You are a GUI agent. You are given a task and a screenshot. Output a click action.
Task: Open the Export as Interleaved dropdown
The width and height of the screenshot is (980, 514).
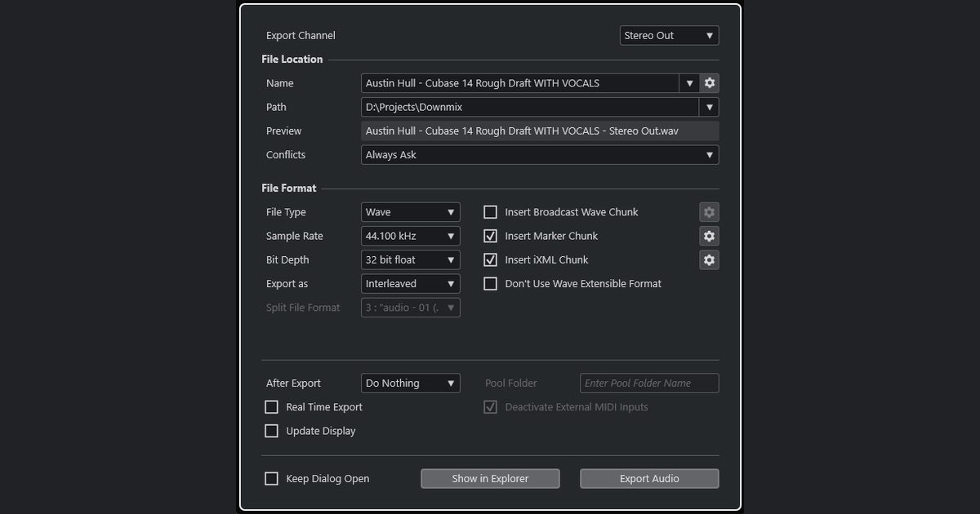click(x=411, y=284)
